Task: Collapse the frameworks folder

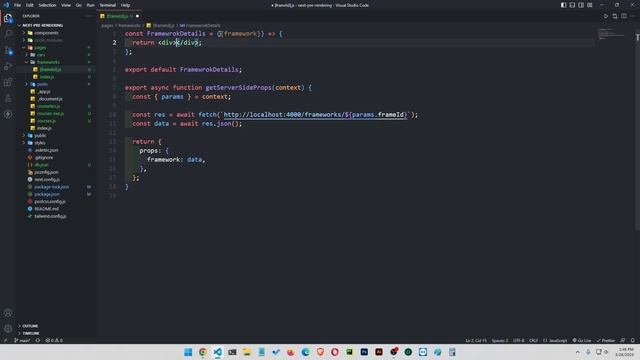Action: 48,62
